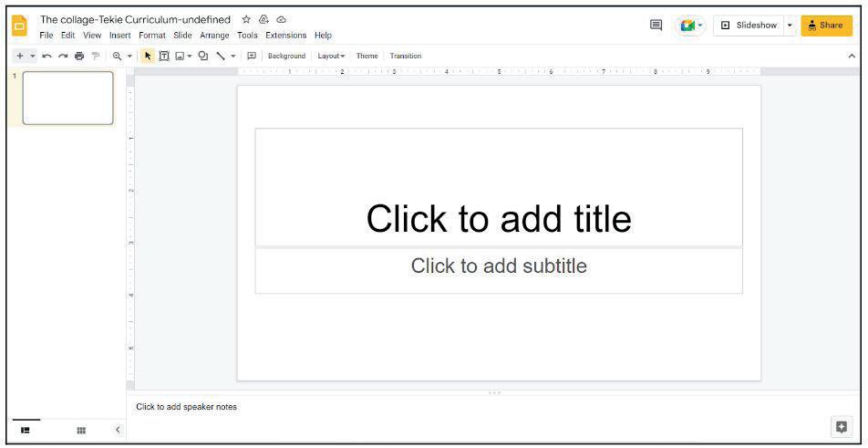Open the insert image dropdown arrow
This screenshot has width=868, height=448.
pos(190,56)
